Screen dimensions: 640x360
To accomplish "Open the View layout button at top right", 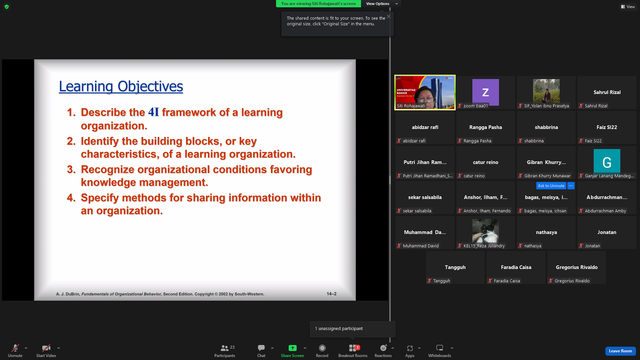I will (x=628, y=7).
